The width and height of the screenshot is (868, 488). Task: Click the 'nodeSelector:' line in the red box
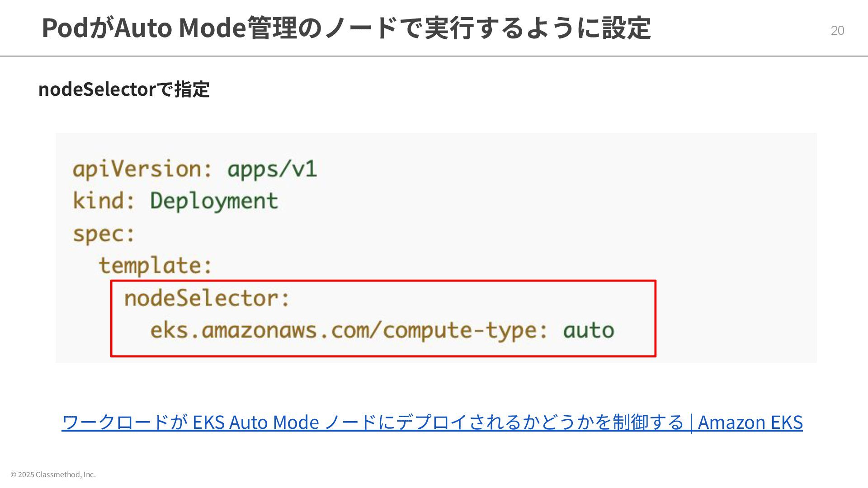pyautogui.click(x=207, y=298)
